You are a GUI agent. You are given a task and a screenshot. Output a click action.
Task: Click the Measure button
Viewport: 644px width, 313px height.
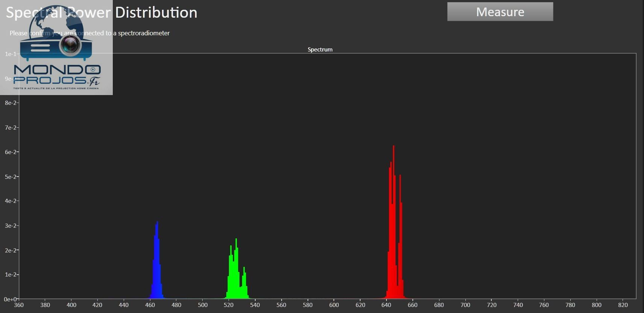click(x=500, y=12)
